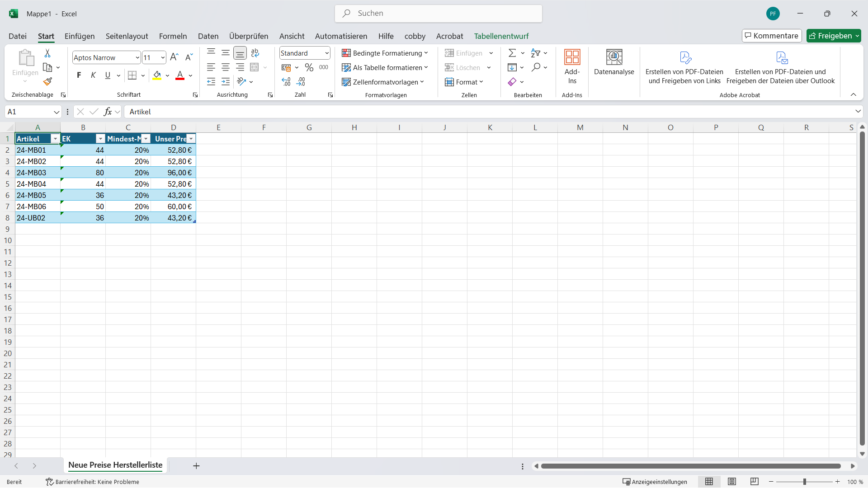868x488 pixels.
Task: Click the Format Painter brush icon
Action: [x=47, y=82]
